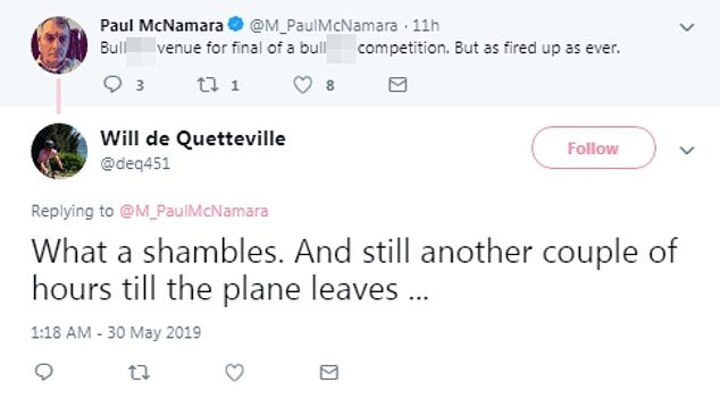Reply to Will de Quetteville's tweet
720x408 pixels.
tap(44, 372)
